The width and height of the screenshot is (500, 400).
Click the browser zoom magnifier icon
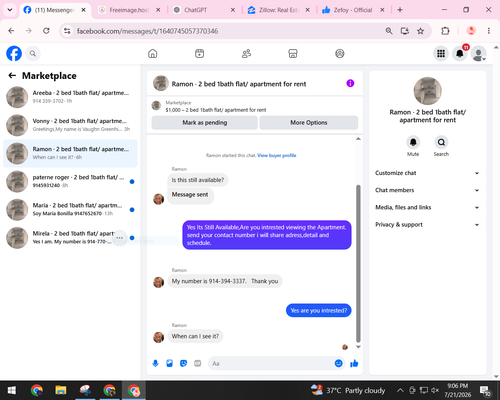pyautogui.click(x=389, y=31)
